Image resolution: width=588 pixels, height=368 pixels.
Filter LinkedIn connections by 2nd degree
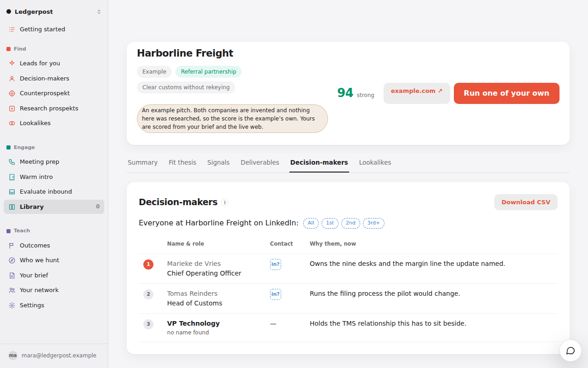click(x=351, y=223)
